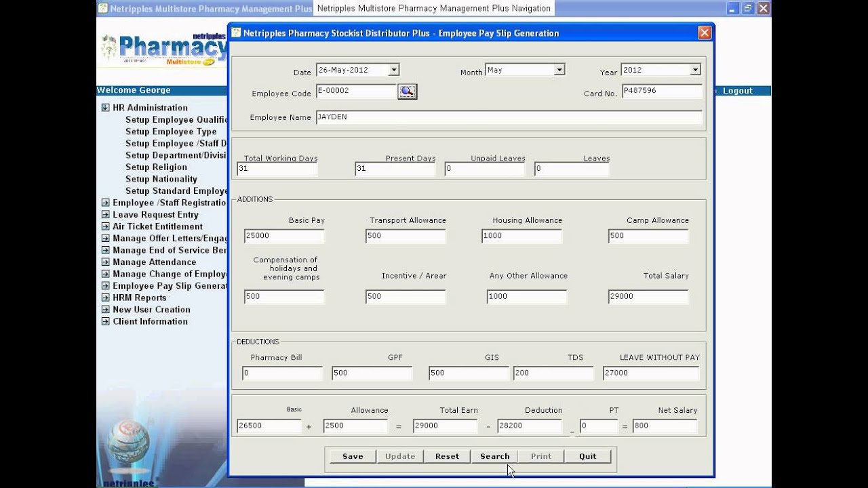
Task: Click the Reset button
Action: click(448, 456)
